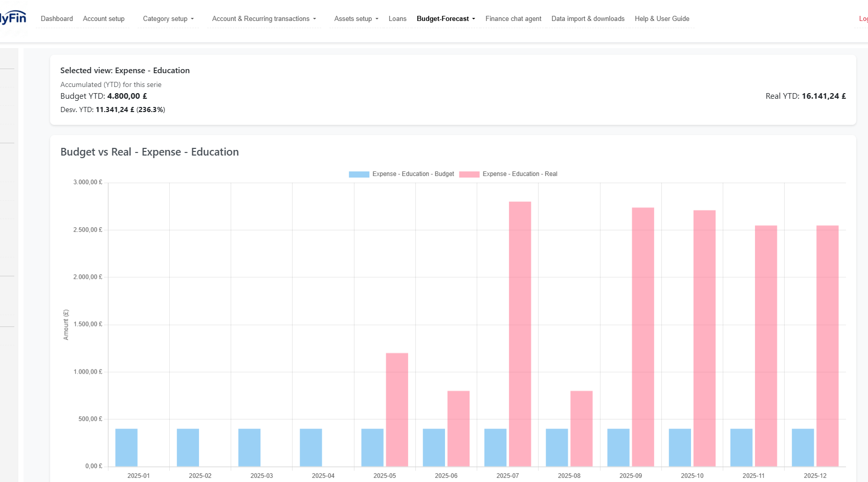Click the 2025-05 pink Real bar
Viewport: 868px width, 482px height.
coord(397,409)
